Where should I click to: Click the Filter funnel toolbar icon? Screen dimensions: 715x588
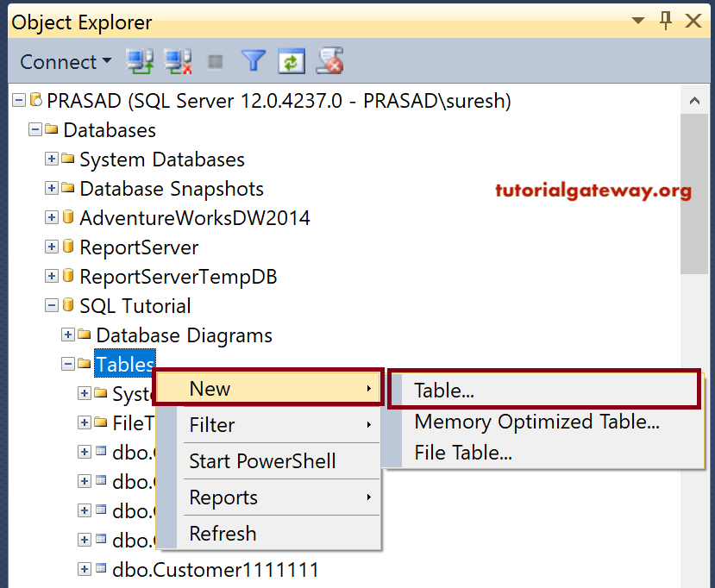click(253, 60)
